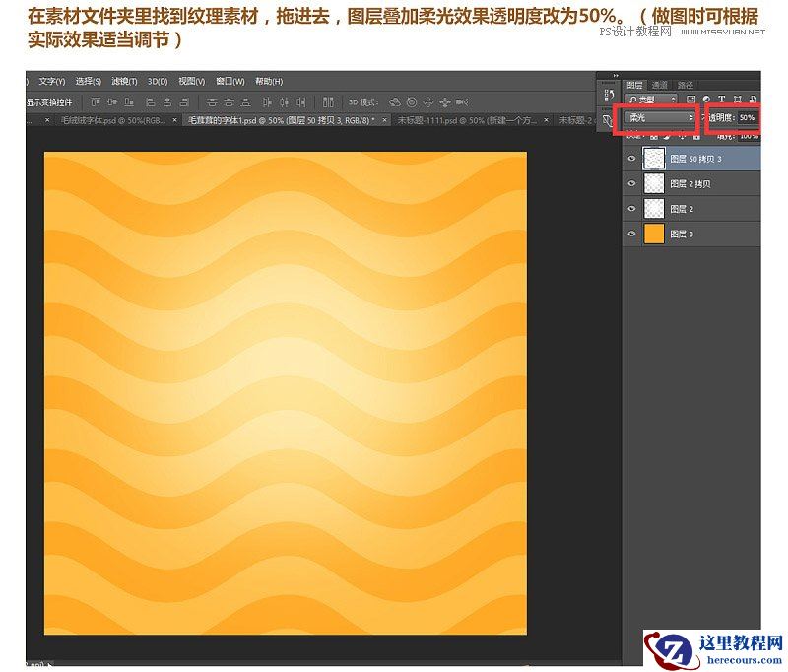Click the align horizontal centers icon

167,102
